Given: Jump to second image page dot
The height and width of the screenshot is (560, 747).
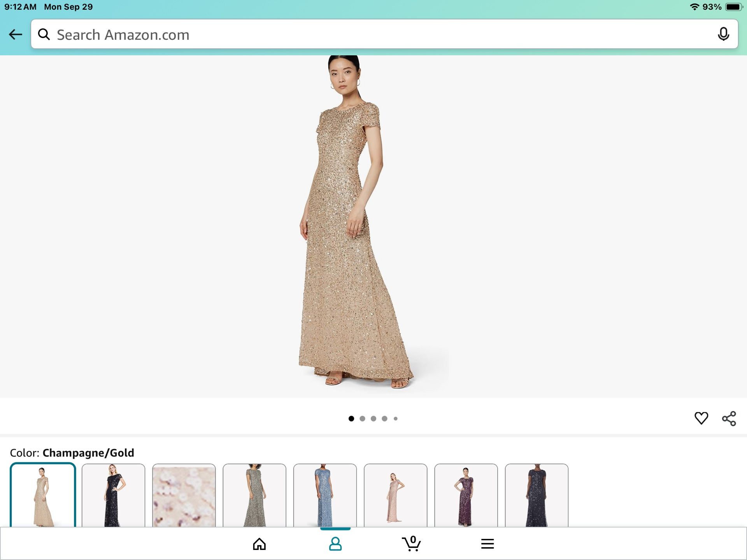Looking at the screenshot, I should [x=362, y=418].
